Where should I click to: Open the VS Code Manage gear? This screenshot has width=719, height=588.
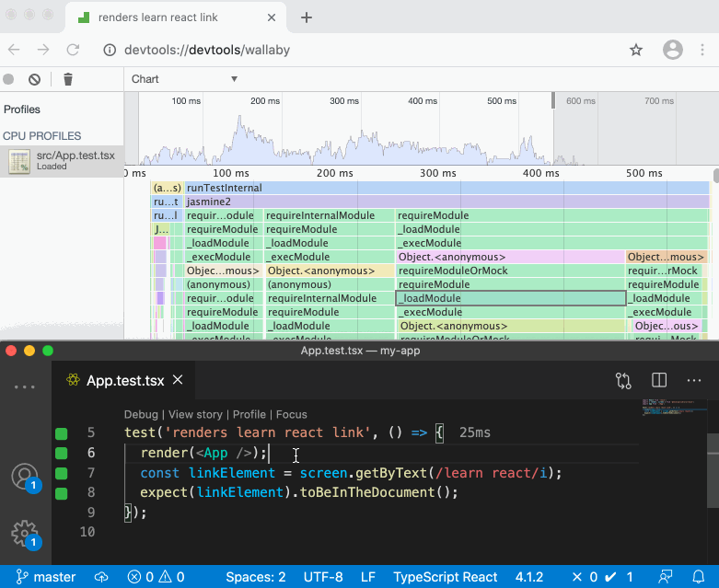(x=25, y=533)
